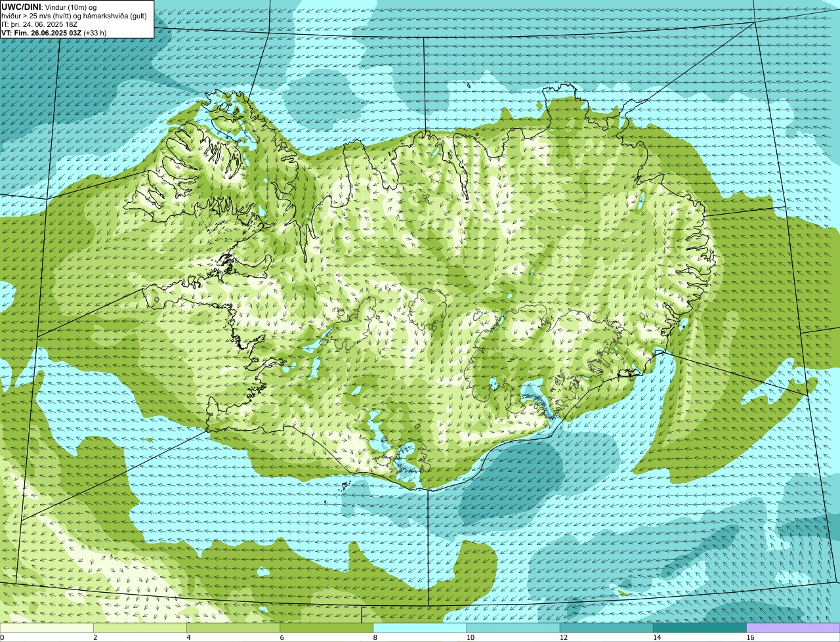Viewport: 840px width, 642px height.
Task: Click the 'VT: Fim. 26.06.2025 03Z (+33 h)' line
Action: click(54, 33)
